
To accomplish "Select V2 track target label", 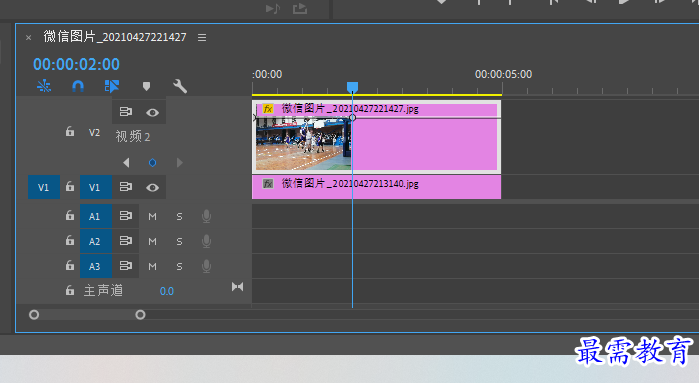I will (94, 132).
